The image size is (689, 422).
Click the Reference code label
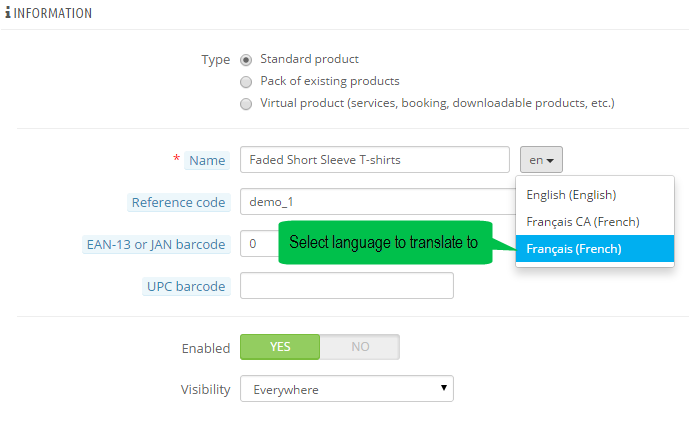178,202
